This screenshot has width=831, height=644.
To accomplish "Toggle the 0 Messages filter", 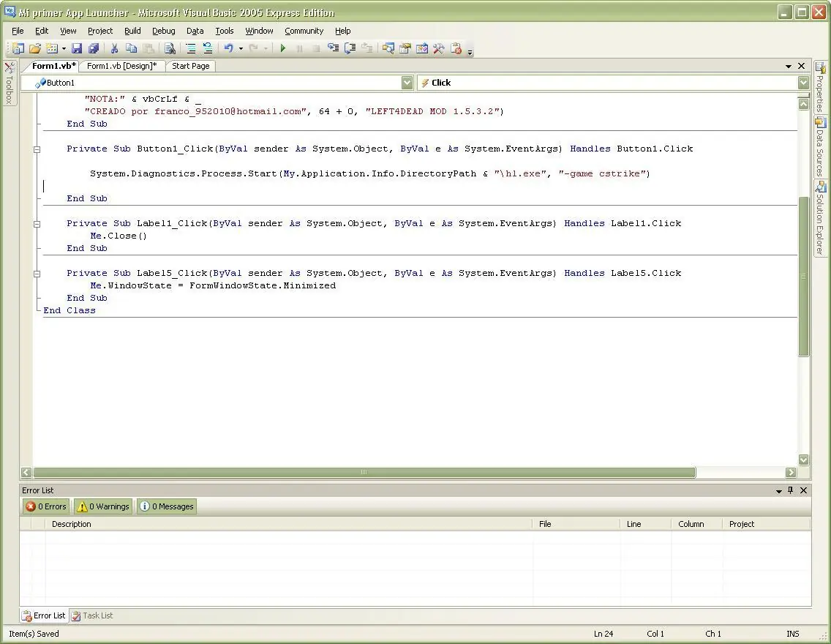I will click(167, 506).
